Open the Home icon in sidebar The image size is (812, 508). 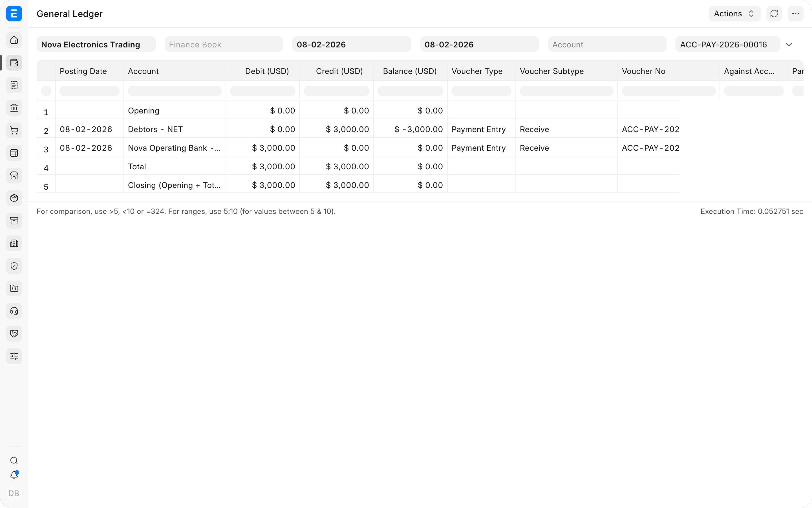[x=14, y=40]
